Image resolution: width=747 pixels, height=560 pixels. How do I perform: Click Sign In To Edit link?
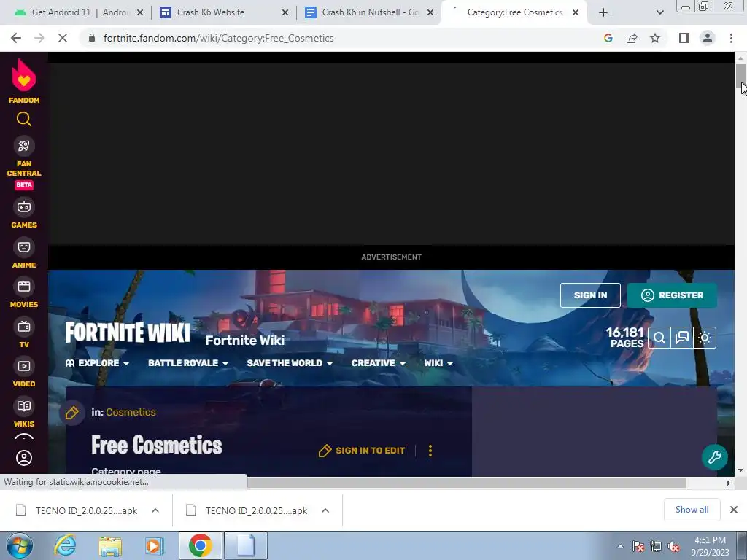(x=362, y=451)
